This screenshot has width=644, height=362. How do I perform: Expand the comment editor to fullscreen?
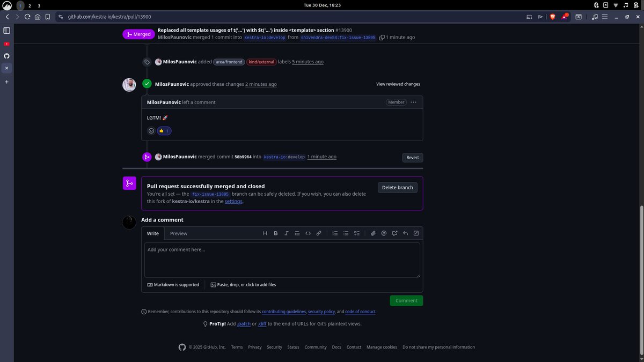(416, 233)
